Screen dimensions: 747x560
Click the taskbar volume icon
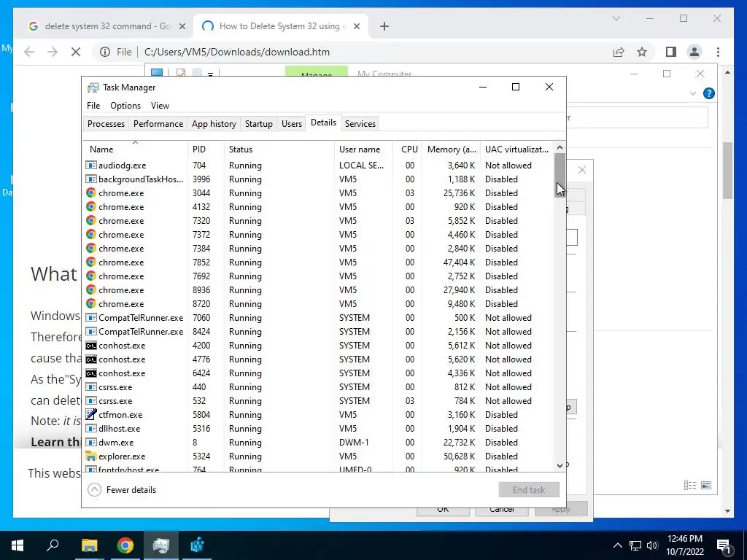(652, 545)
